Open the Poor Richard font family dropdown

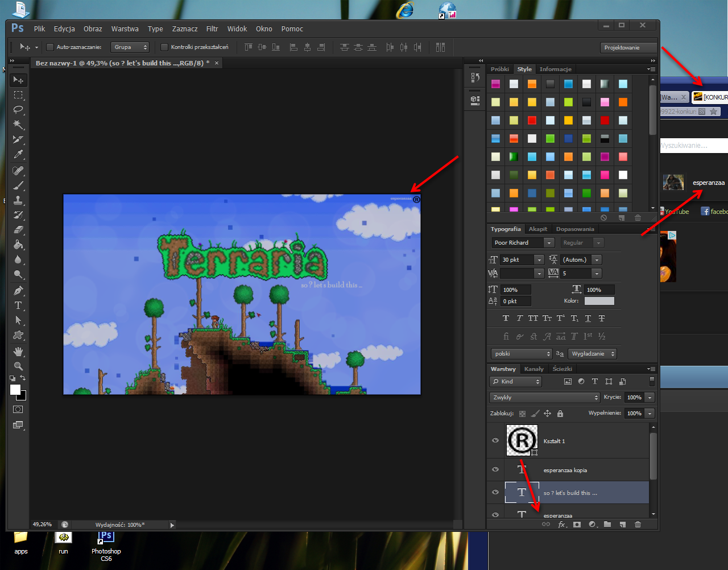tap(549, 243)
